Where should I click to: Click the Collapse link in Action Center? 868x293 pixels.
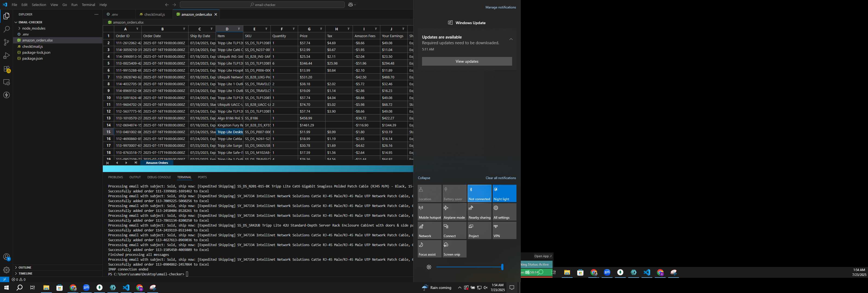(424, 178)
